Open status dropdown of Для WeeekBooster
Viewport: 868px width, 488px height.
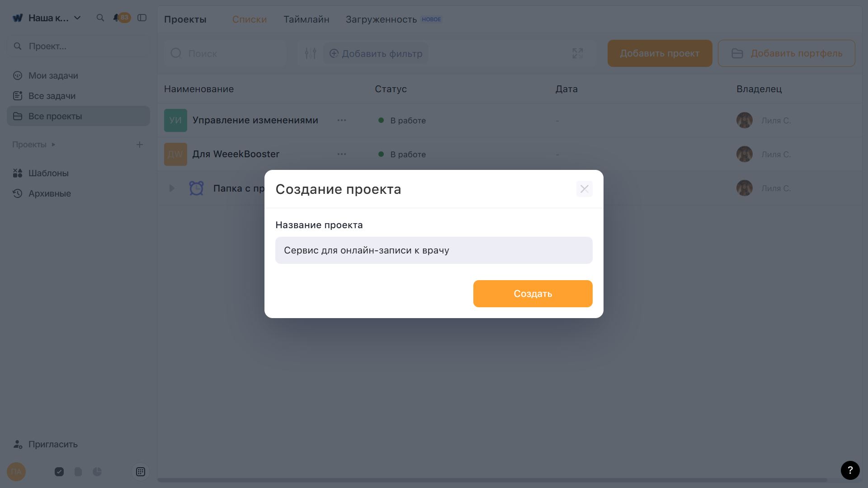402,155
